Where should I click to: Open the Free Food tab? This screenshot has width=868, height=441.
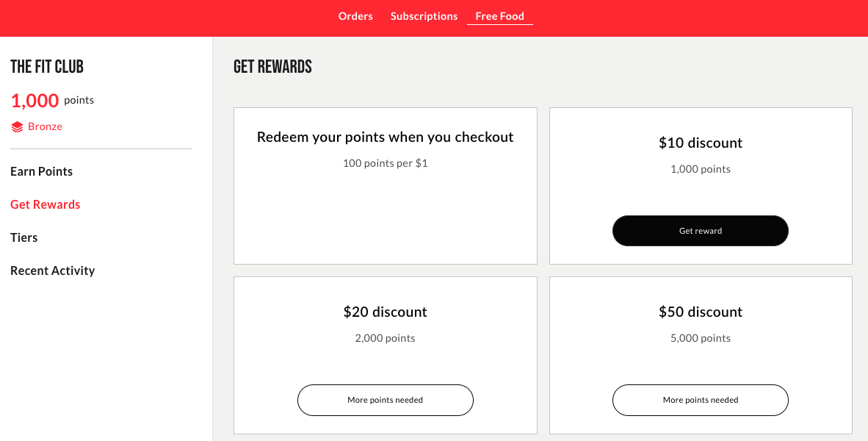point(499,15)
